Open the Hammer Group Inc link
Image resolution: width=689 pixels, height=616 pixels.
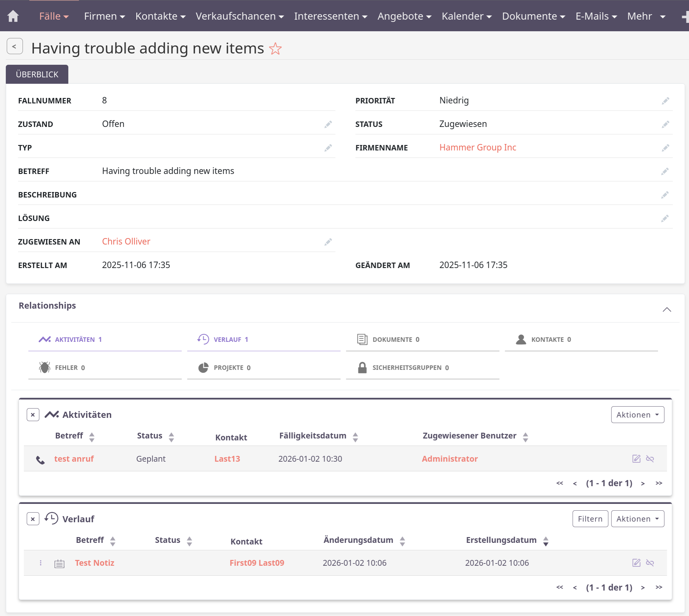point(477,148)
